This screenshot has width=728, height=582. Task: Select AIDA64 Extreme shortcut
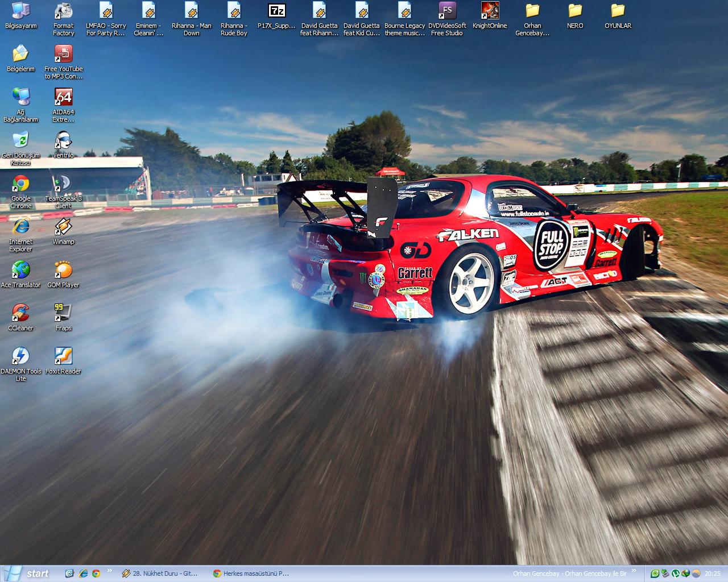pyautogui.click(x=64, y=106)
